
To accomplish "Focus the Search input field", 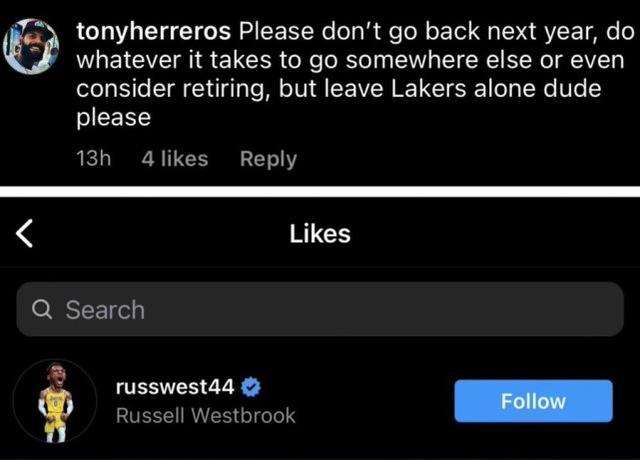I will click(320, 309).
